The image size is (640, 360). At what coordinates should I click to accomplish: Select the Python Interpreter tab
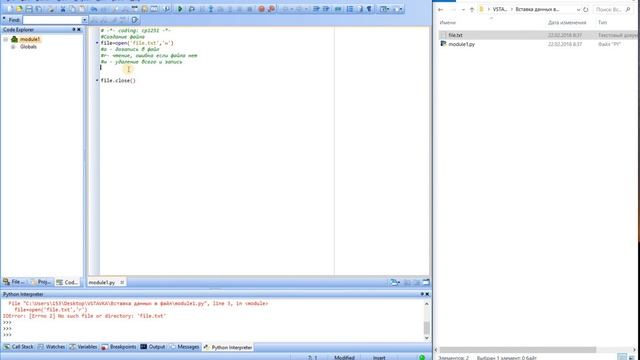[228, 347]
